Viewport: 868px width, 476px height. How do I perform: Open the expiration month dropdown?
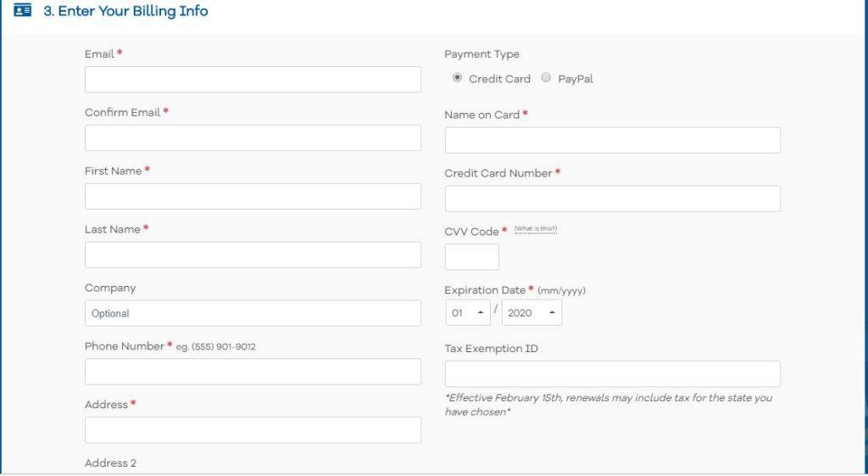(468, 312)
